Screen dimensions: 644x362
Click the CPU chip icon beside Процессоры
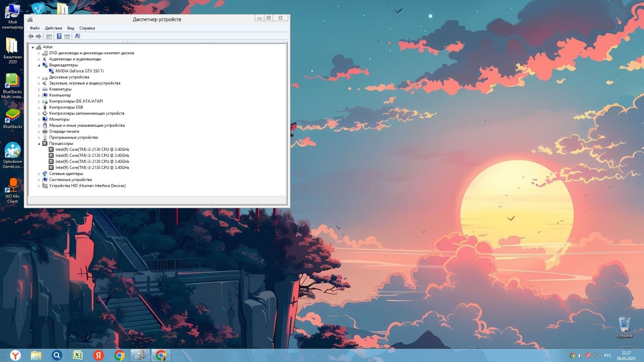[45, 144]
